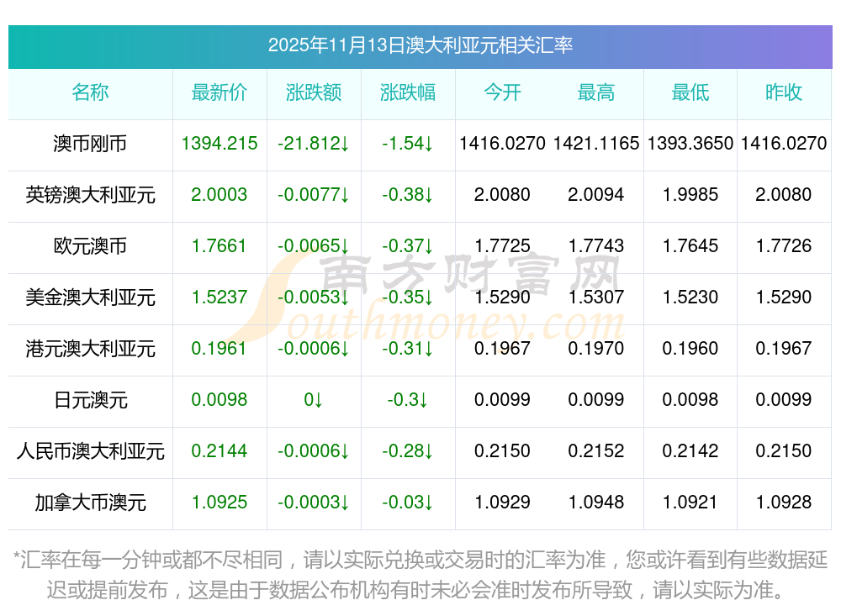Select the 名称 column header
The width and height of the screenshot is (841, 616).
(x=90, y=92)
